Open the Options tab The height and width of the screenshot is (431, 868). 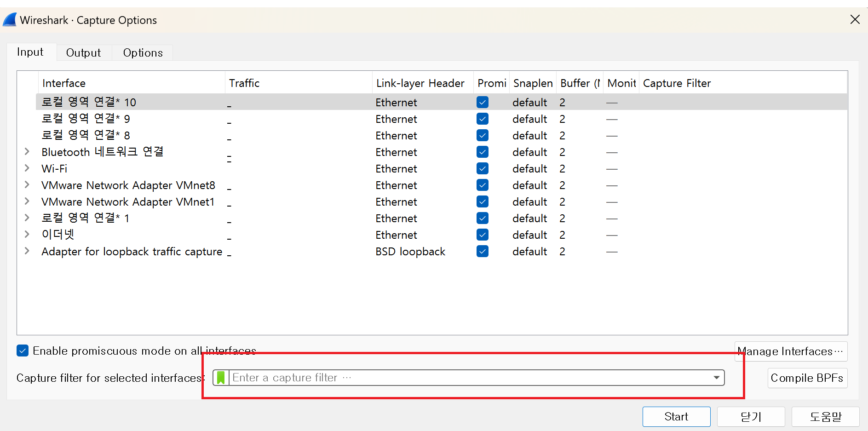[143, 52]
